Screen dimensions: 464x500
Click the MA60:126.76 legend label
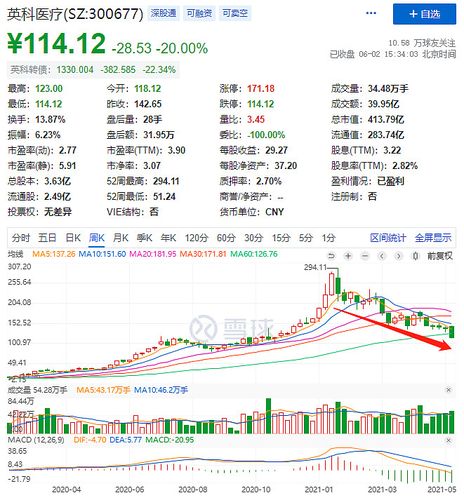pos(254,254)
